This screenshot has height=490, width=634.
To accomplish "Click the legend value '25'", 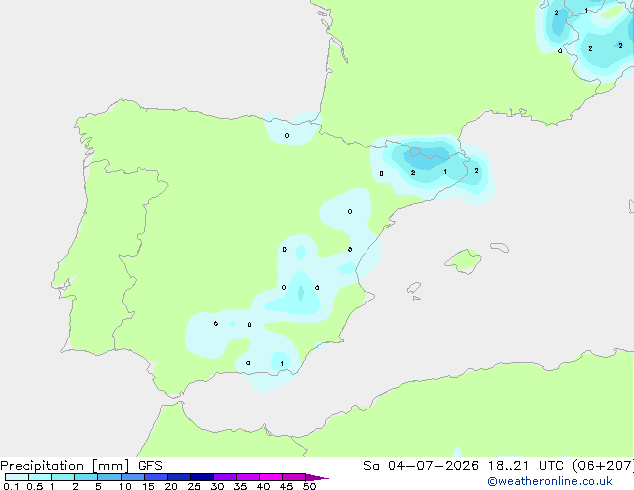I will click(194, 486).
